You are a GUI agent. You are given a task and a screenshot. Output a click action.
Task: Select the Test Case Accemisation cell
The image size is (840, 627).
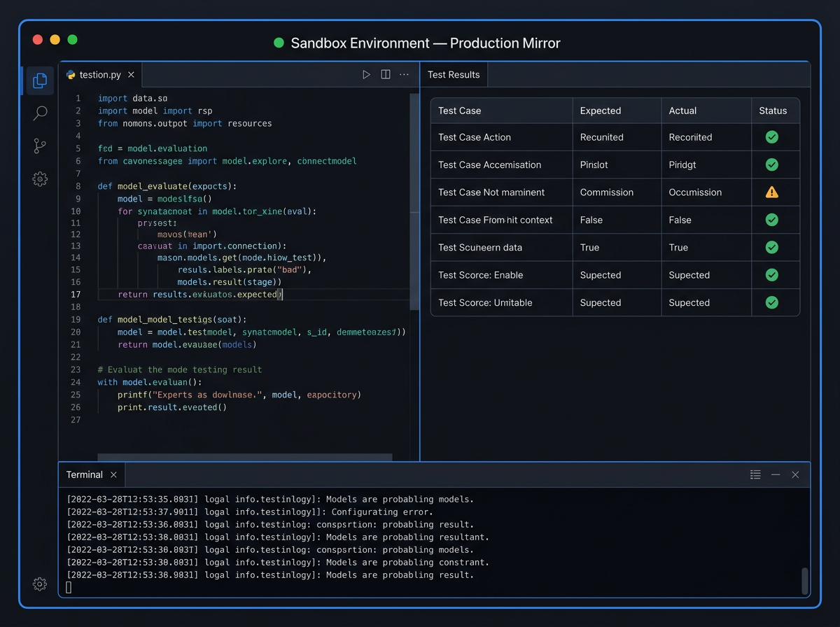pos(489,164)
